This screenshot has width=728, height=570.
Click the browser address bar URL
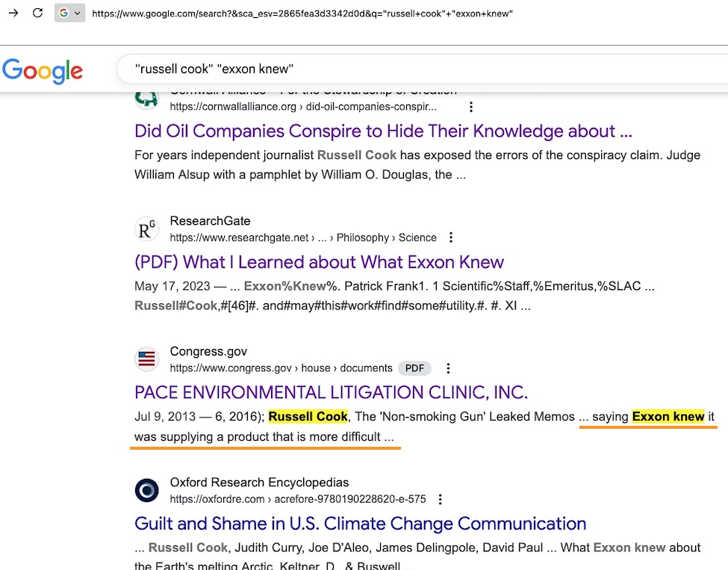[302, 13]
